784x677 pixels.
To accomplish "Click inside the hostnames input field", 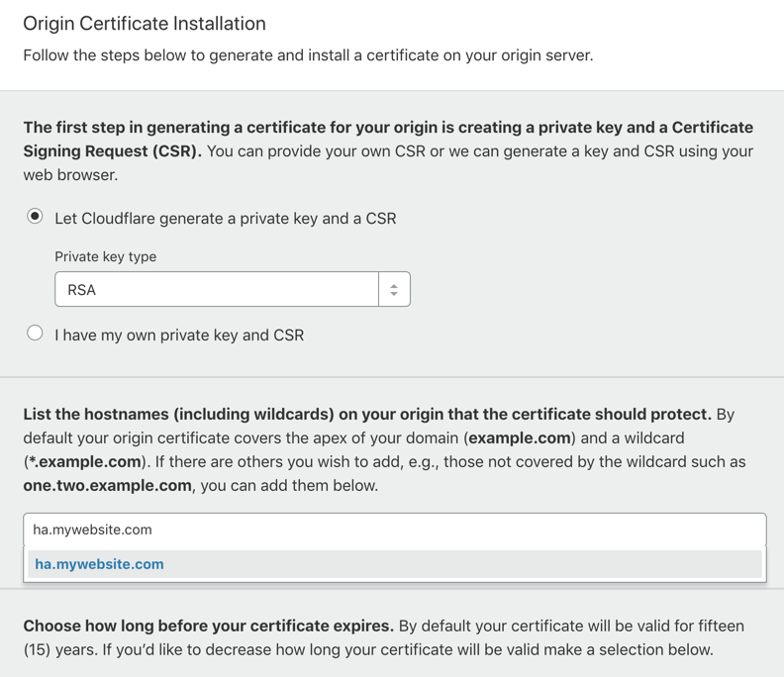I will click(395, 530).
